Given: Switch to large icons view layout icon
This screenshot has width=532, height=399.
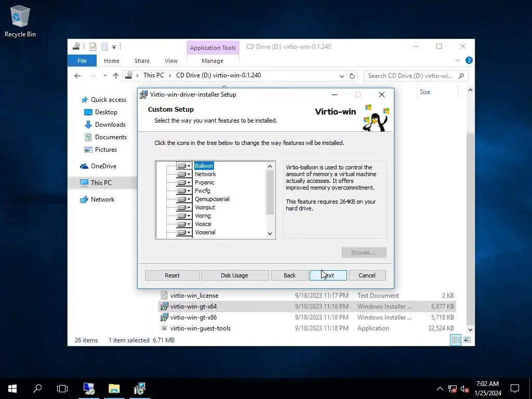Looking at the screenshot, I should 467,340.
